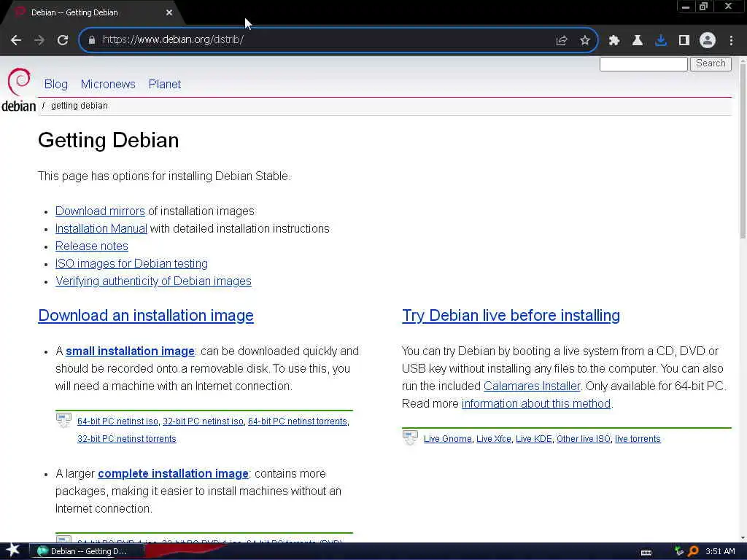
Task: Click the orange magnifier tray icon
Action: click(x=694, y=551)
